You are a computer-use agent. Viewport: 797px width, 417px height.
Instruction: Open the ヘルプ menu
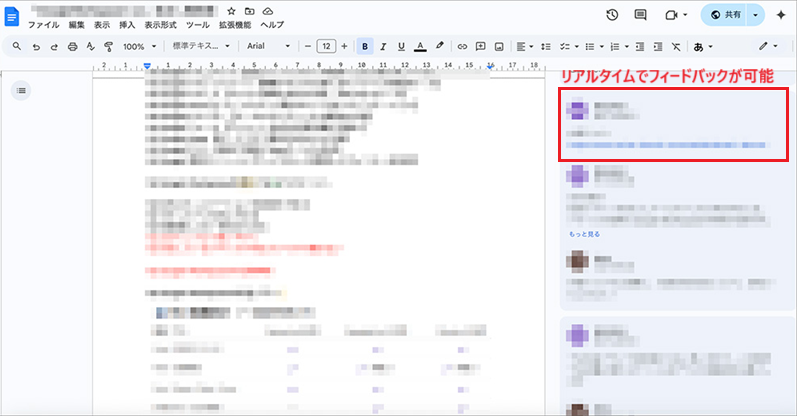pos(272,25)
